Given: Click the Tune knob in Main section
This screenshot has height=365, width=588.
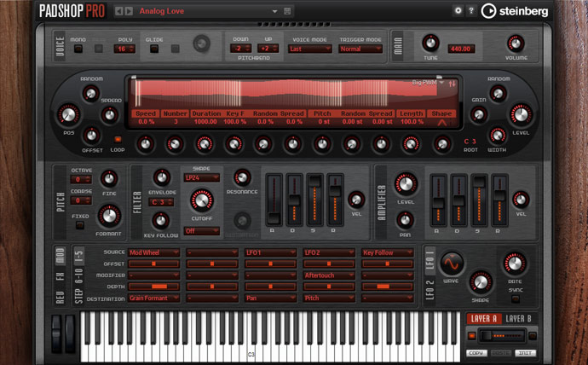Looking at the screenshot, I should click(x=430, y=43).
